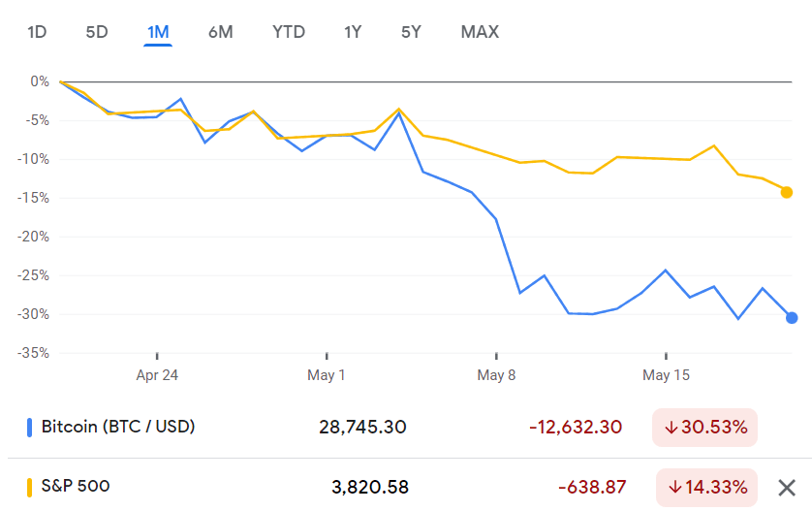Select the 5D time range tab
The height and width of the screenshot is (511, 812).
(97, 32)
